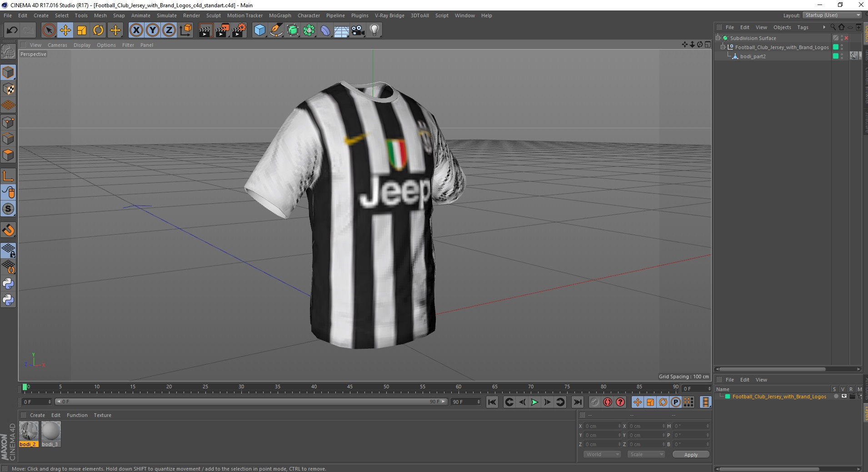Viewport: 868px width, 472px height.
Task: Select bodi_part2 object in Object Manager
Action: (x=753, y=56)
